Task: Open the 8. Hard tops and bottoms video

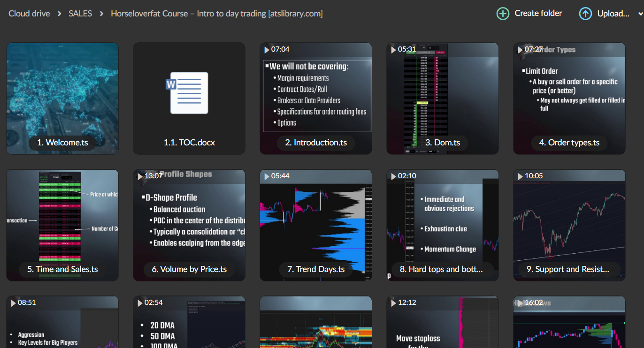Action: pyautogui.click(x=442, y=225)
